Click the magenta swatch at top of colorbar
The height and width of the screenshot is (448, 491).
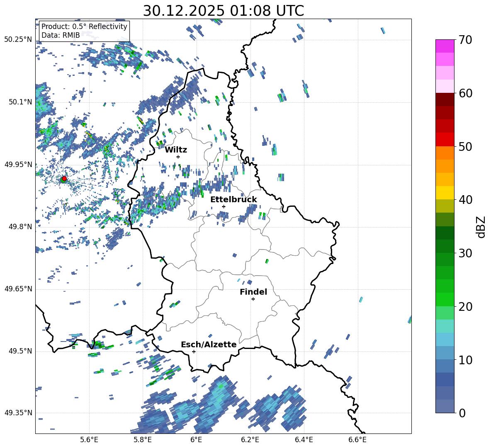445,46
